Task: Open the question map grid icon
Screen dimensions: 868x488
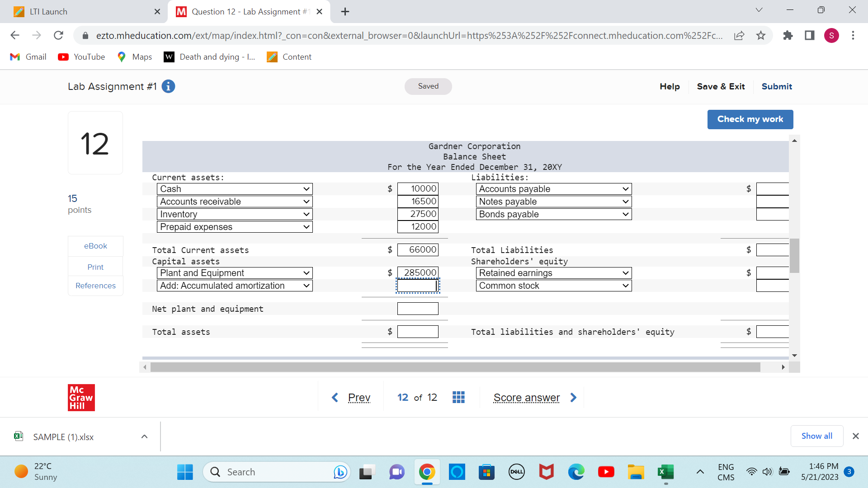Action: [x=458, y=397]
